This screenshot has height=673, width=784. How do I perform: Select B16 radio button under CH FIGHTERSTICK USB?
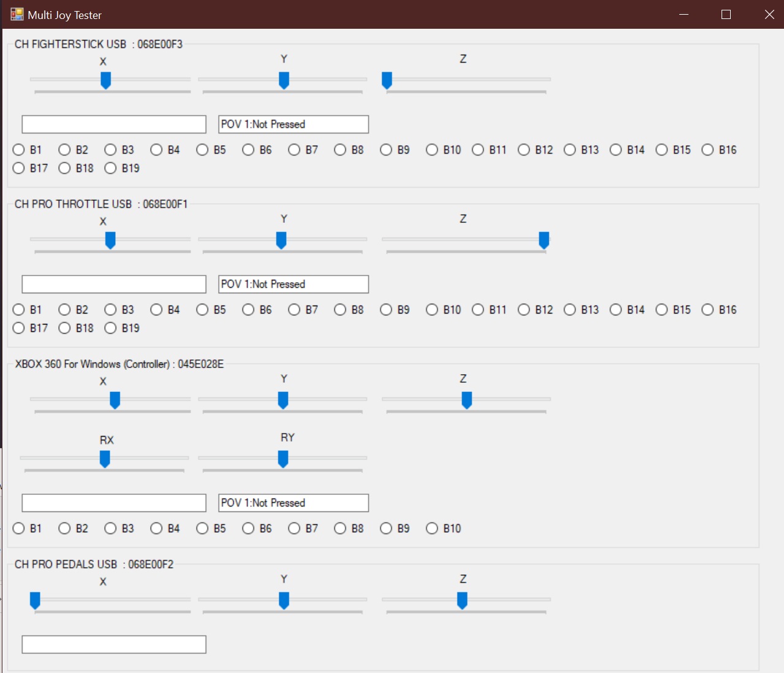pyautogui.click(x=719, y=150)
